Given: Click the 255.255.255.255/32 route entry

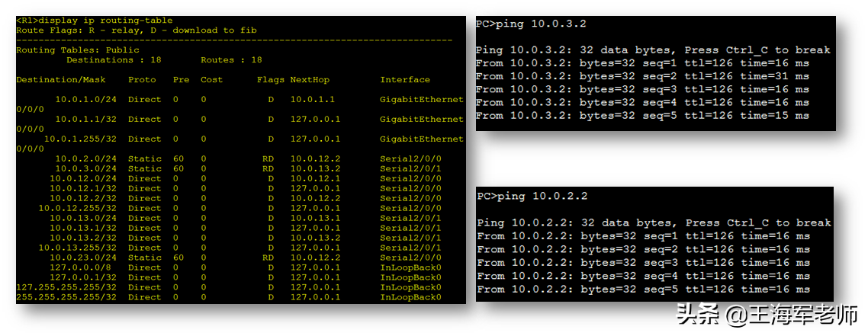Looking at the screenshot, I should coord(66,298).
